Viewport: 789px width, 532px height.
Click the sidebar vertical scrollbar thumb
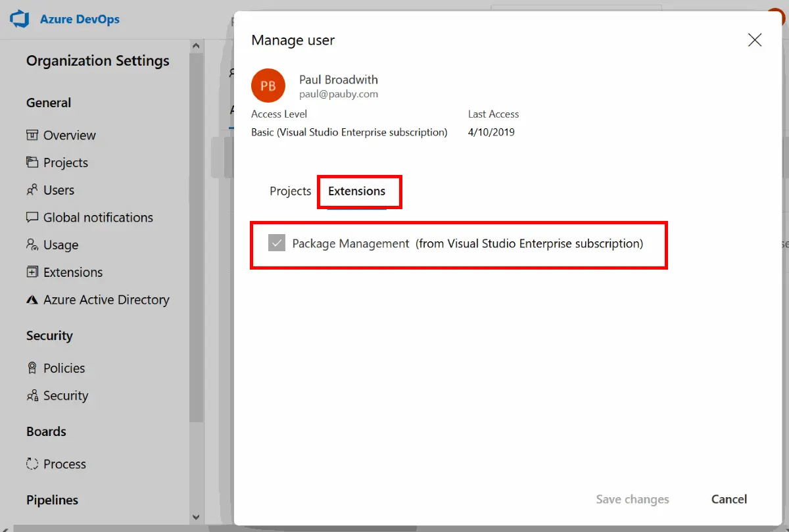(196, 237)
